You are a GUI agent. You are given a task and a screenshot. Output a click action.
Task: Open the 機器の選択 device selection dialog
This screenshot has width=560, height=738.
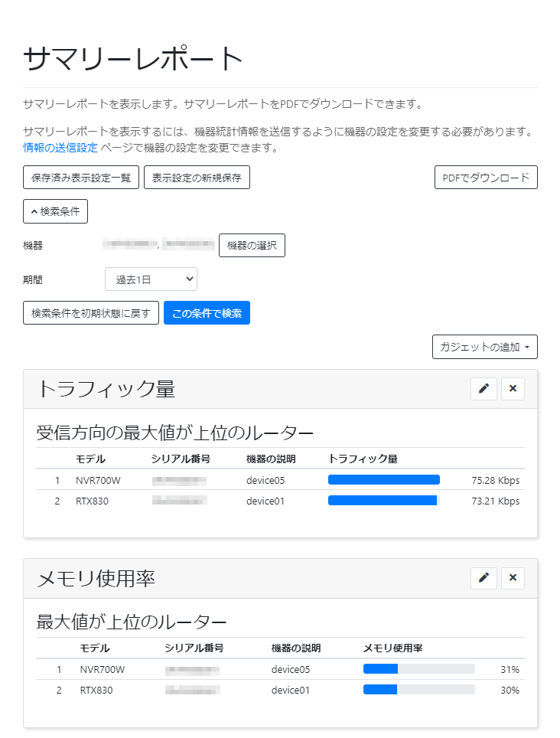(x=252, y=245)
